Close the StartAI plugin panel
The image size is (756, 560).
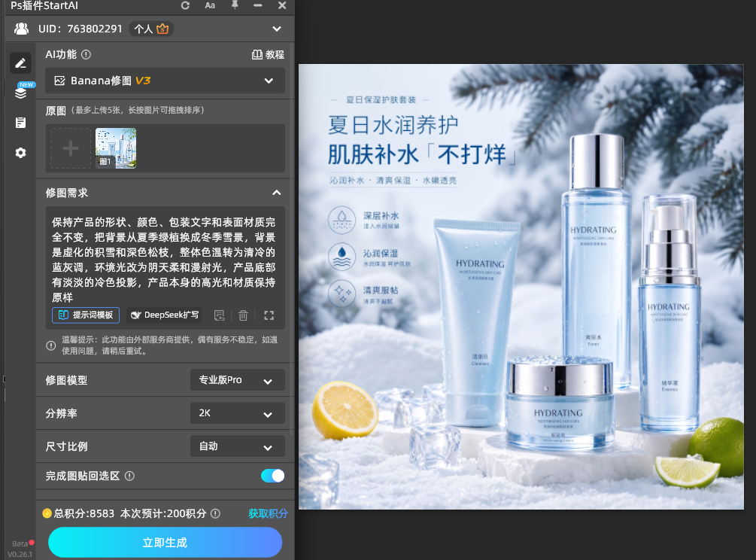[x=282, y=5]
